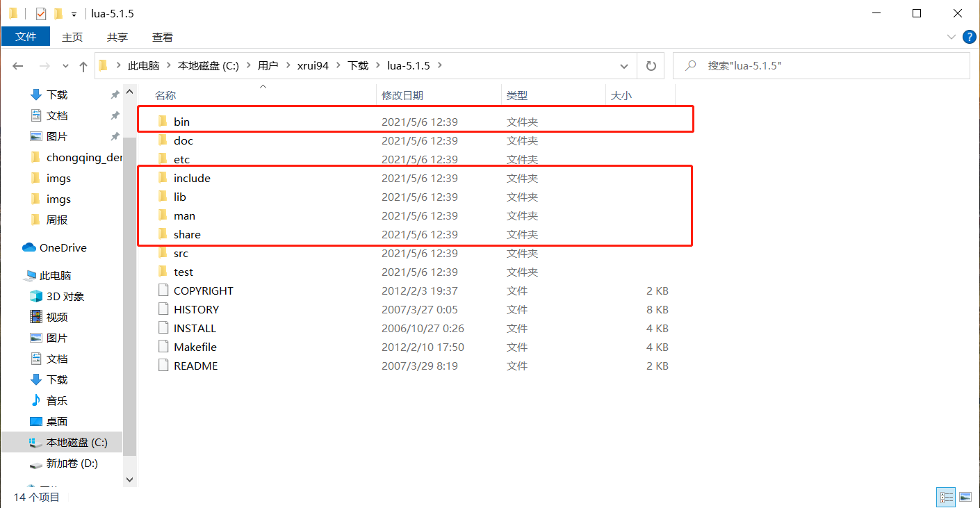Viewport: 980px width, 508px height.
Task: Switch to the 查看 ribbon tab
Action: tap(162, 37)
